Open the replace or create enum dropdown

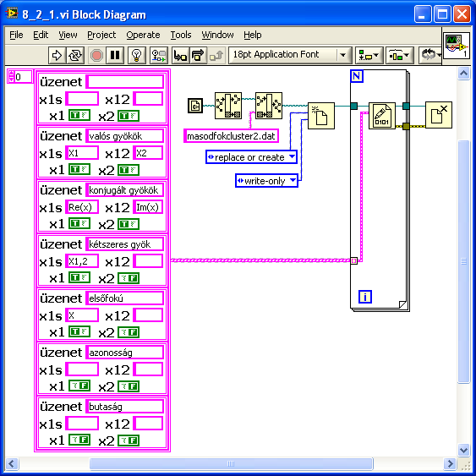pos(251,157)
